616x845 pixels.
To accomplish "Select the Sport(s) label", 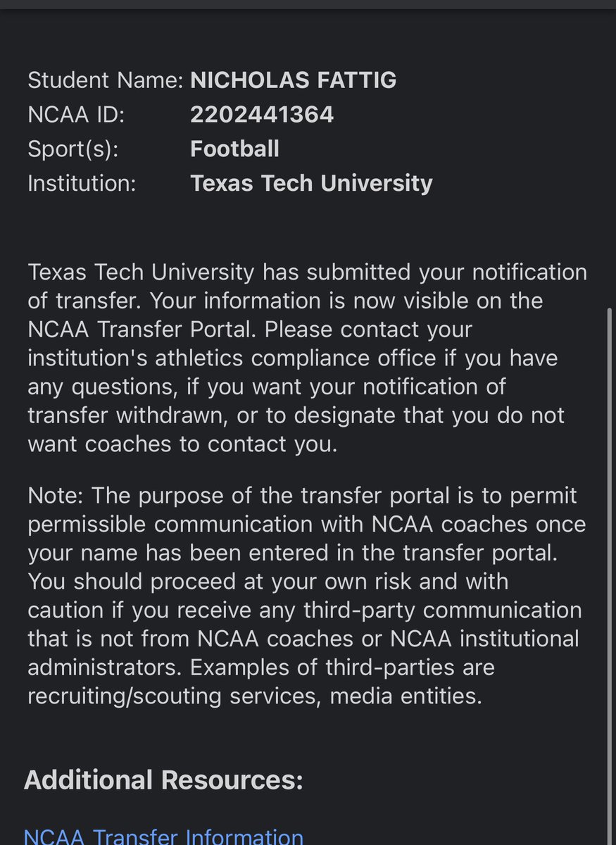I will coord(73,149).
